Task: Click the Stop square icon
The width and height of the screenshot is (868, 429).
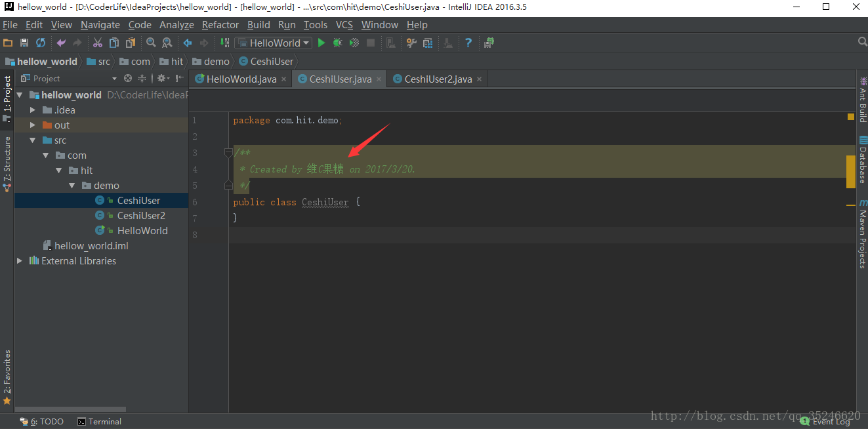Action: tap(371, 43)
